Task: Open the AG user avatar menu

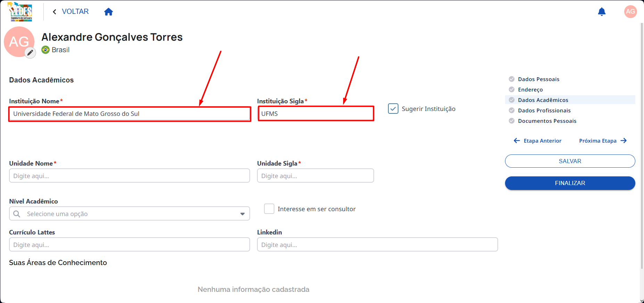Action: click(630, 11)
